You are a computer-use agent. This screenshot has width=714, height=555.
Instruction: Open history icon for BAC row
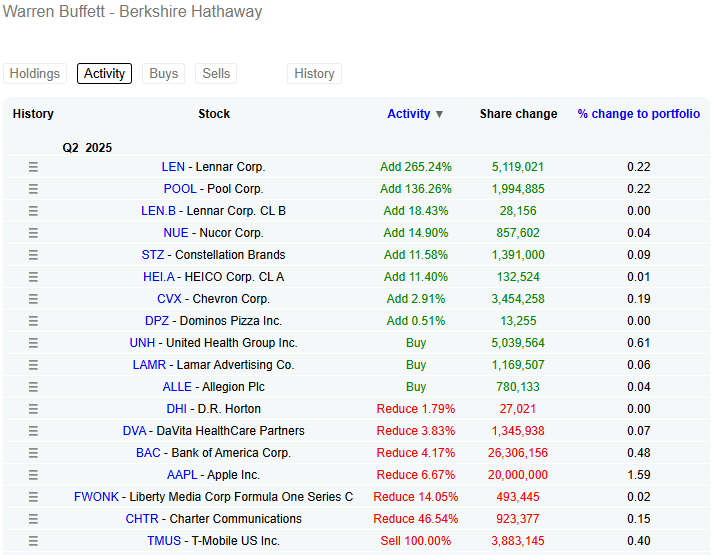(x=33, y=453)
